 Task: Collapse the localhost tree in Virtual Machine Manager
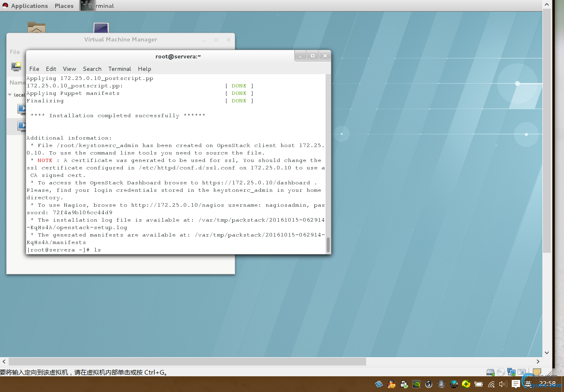pyautogui.click(x=10, y=95)
